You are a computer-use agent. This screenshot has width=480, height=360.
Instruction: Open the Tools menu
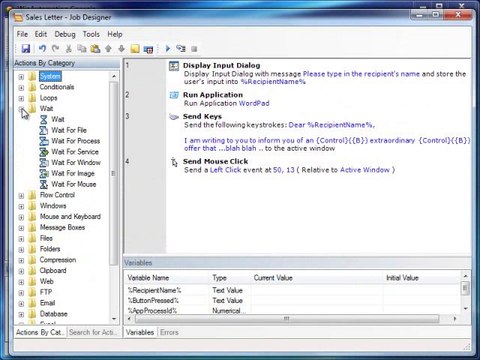pyautogui.click(x=91, y=34)
